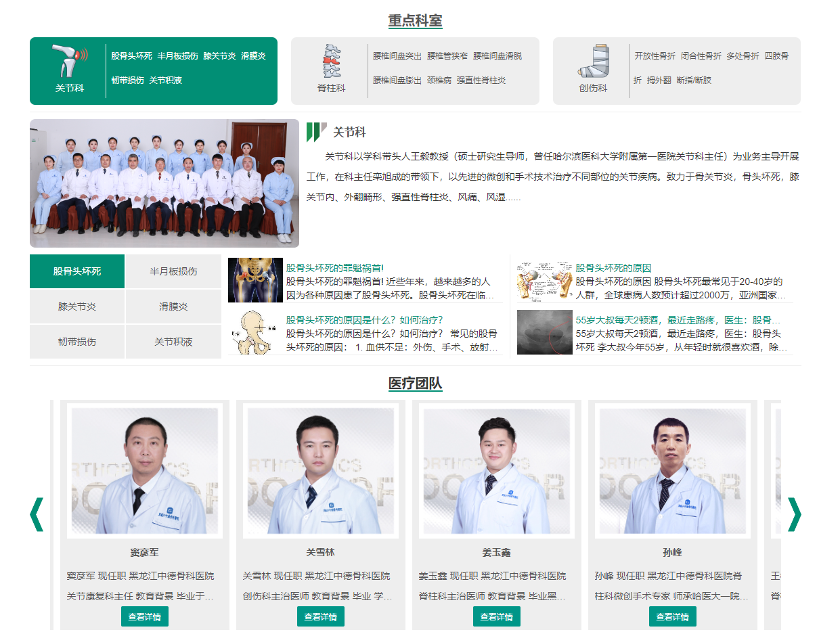Click doctor 关雪林's portrait photo
This screenshot has height=636, width=840.
click(321, 471)
